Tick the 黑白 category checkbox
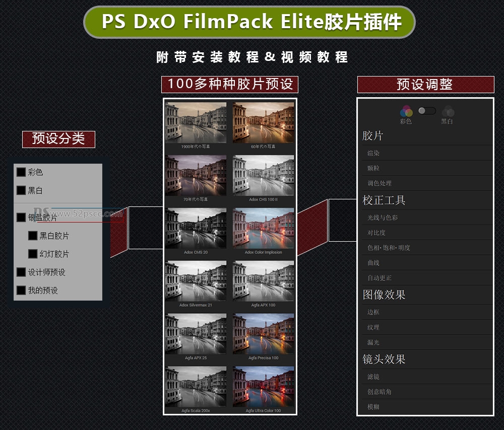Viewport: 504px width, 430px height. (21, 190)
